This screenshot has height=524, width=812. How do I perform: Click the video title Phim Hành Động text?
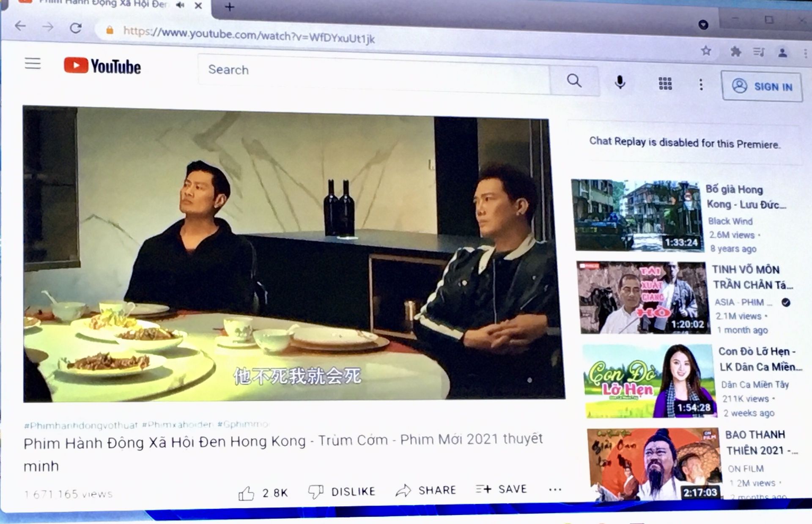click(283, 453)
